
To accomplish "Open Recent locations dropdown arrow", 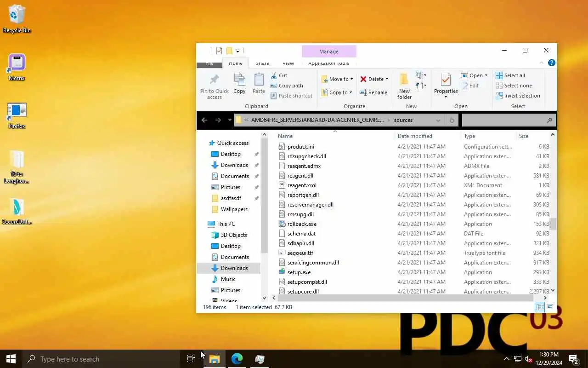I will tap(230, 120).
